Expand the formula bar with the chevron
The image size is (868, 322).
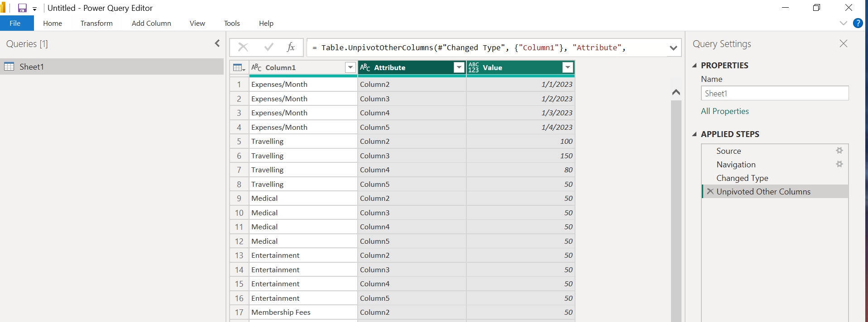pyautogui.click(x=673, y=48)
